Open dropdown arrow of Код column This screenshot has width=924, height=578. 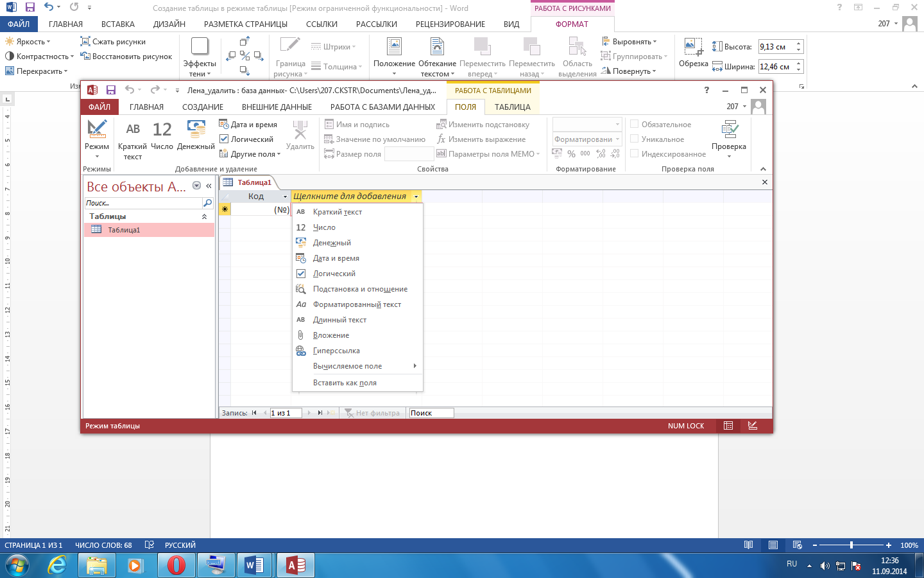286,197
